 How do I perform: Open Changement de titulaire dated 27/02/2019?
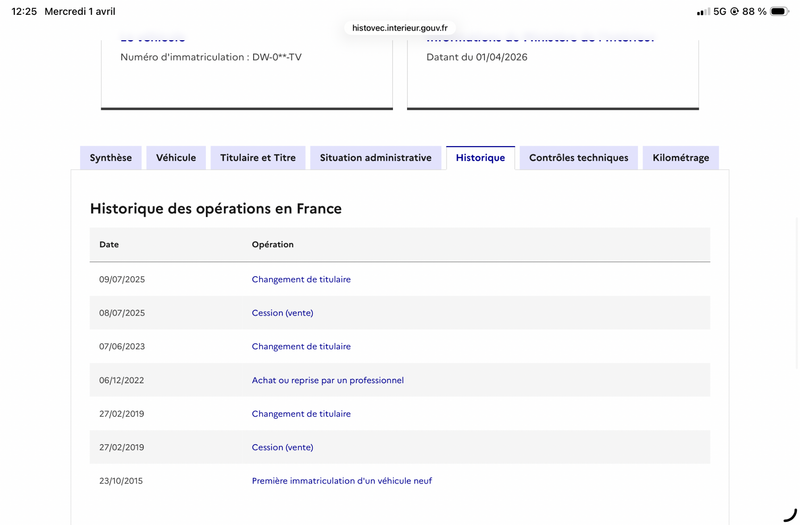[x=301, y=414]
